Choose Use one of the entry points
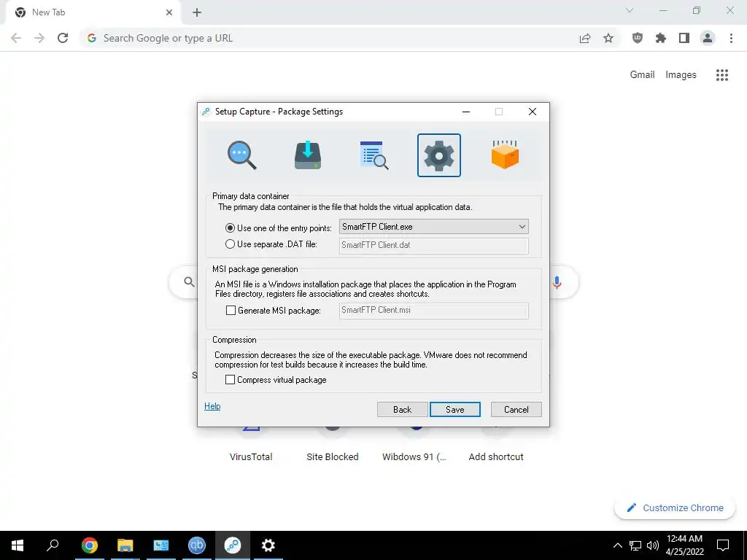 pyautogui.click(x=278, y=228)
